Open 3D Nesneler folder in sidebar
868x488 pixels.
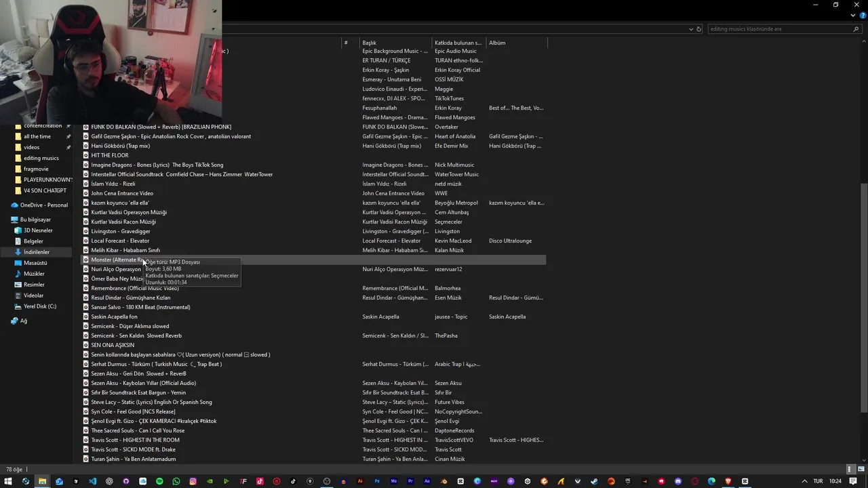[38, 230]
